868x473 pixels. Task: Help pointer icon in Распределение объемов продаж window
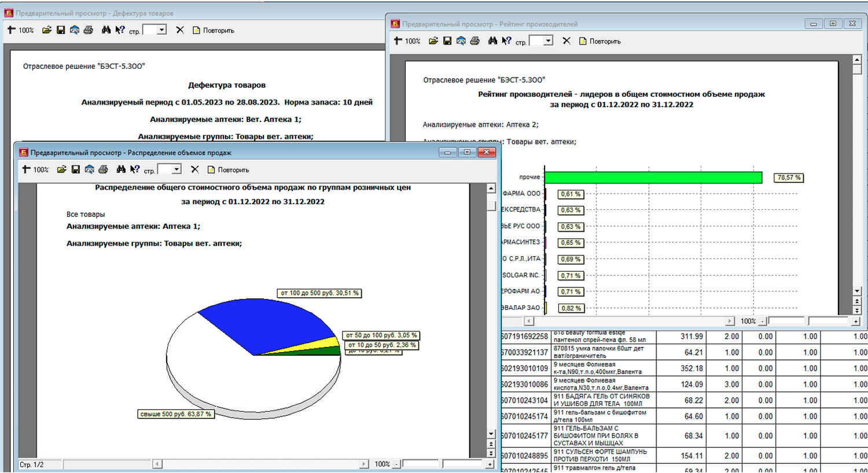(x=135, y=169)
